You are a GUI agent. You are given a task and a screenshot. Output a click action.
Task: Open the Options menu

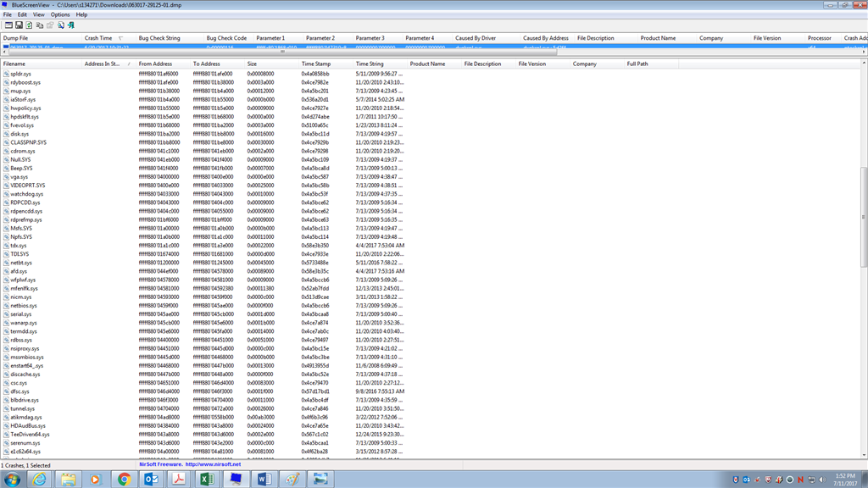(x=60, y=14)
